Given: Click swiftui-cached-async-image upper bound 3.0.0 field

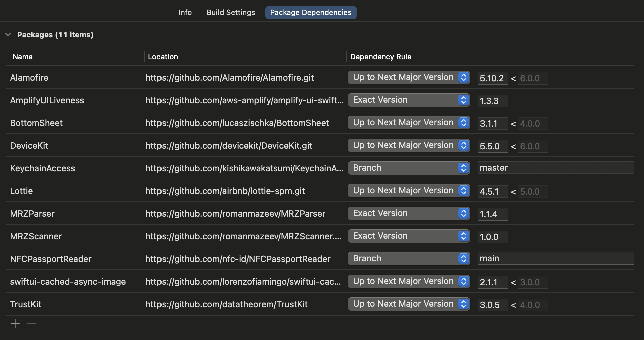Looking at the screenshot, I should (533, 282).
